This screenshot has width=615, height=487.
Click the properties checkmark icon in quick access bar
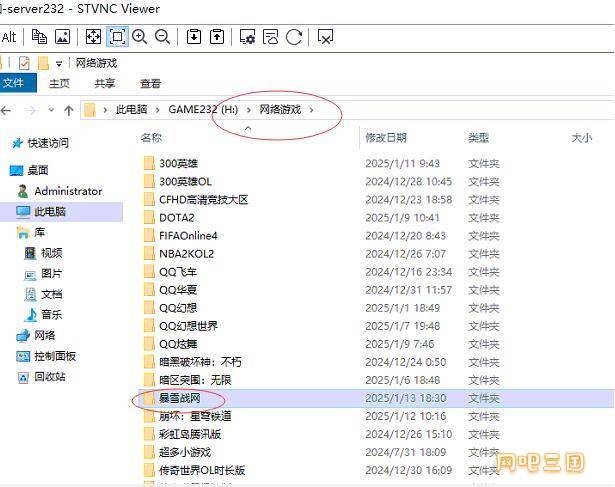click(24, 63)
